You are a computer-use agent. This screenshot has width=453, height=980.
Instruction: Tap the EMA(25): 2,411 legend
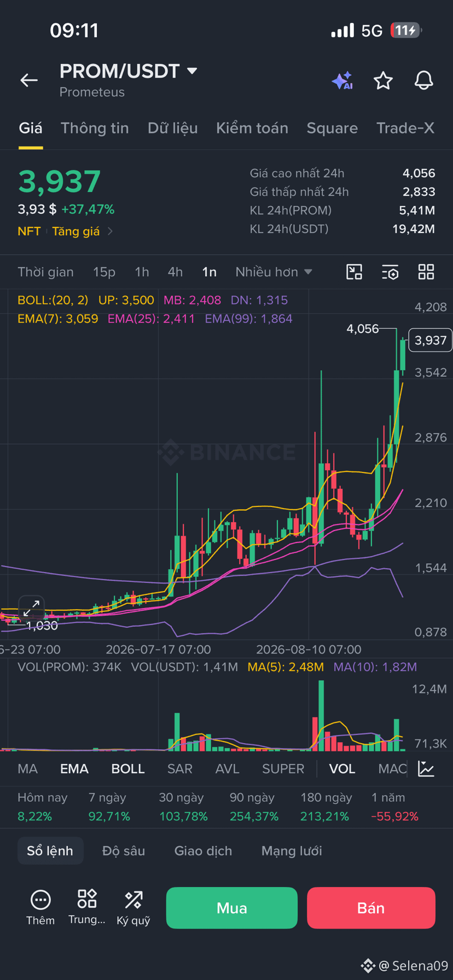click(151, 319)
